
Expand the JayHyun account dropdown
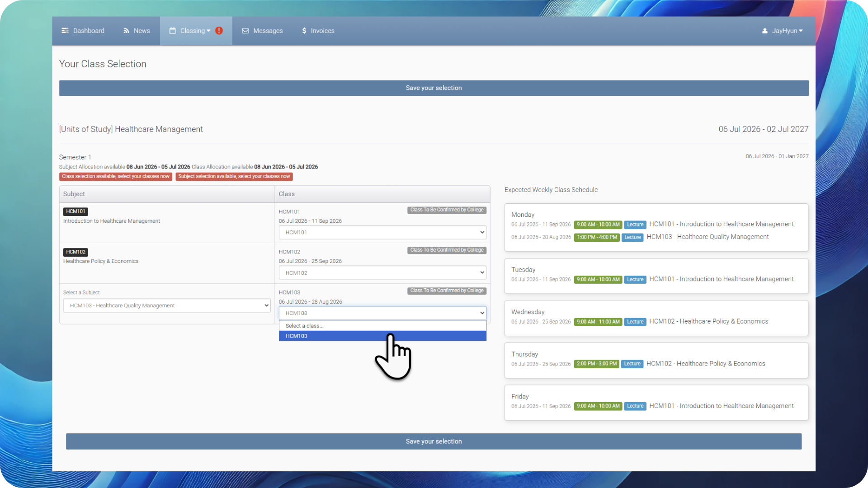pyautogui.click(x=782, y=31)
